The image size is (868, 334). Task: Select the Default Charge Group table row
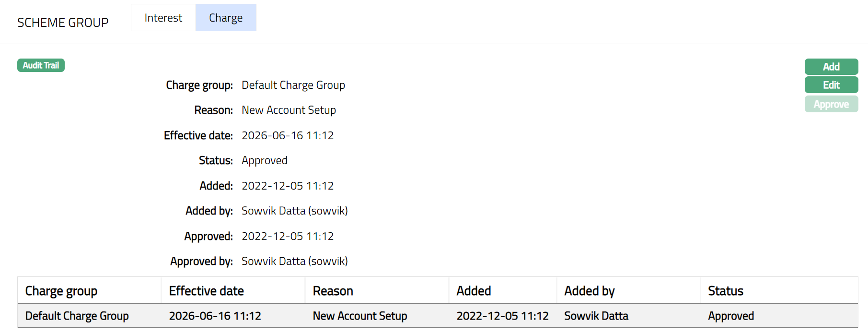tap(77, 316)
